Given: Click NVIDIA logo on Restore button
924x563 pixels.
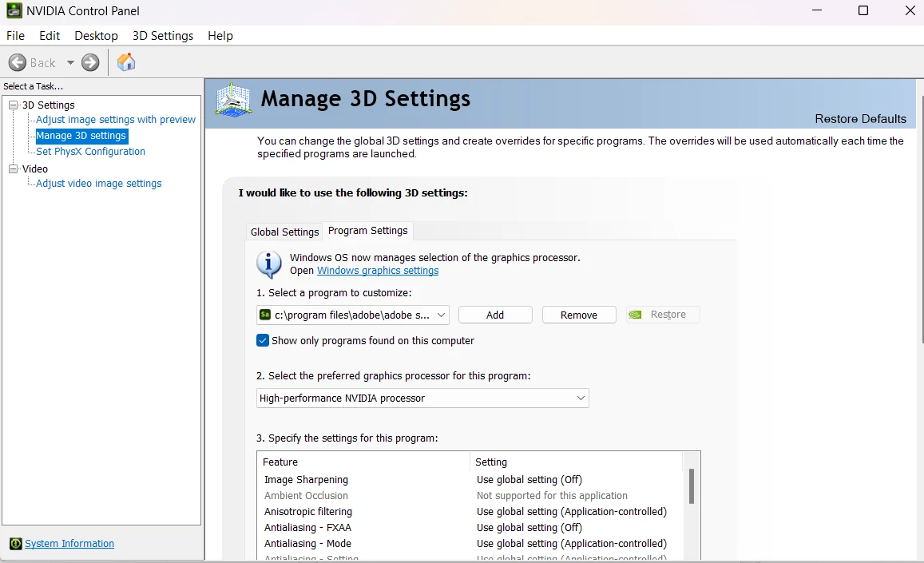Looking at the screenshot, I should click(x=635, y=315).
